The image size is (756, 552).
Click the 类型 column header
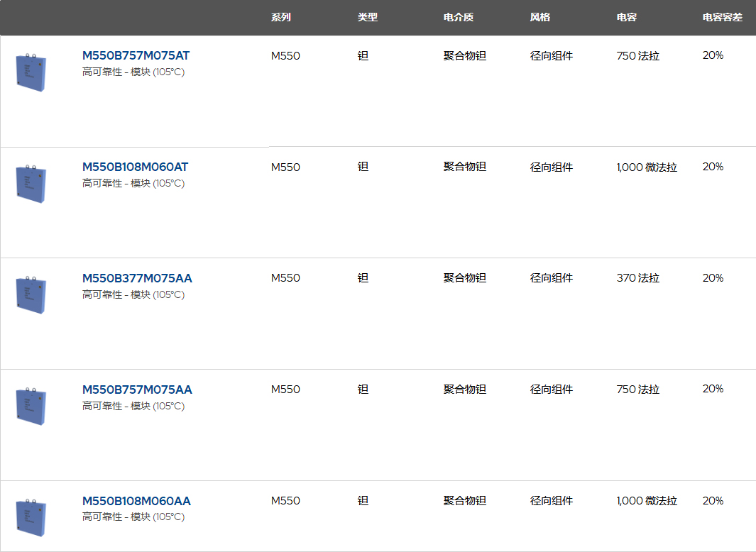tap(367, 17)
